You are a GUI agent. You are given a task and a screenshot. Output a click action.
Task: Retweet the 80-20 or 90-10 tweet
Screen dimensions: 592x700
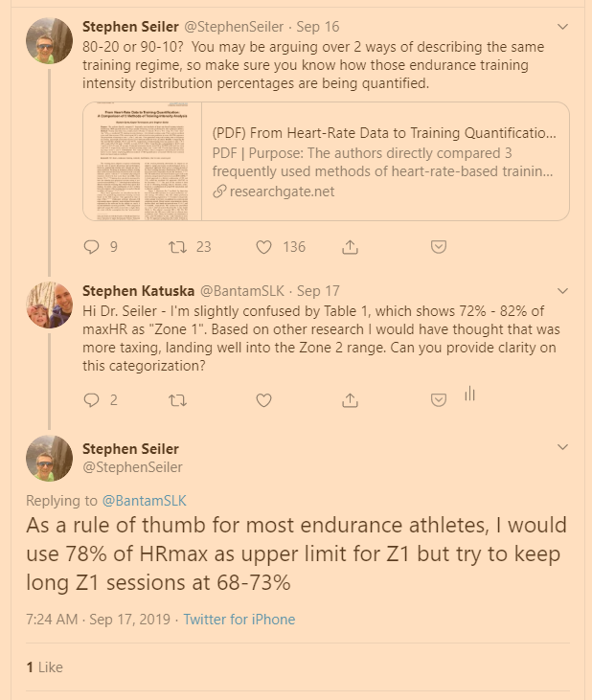pos(177,247)
